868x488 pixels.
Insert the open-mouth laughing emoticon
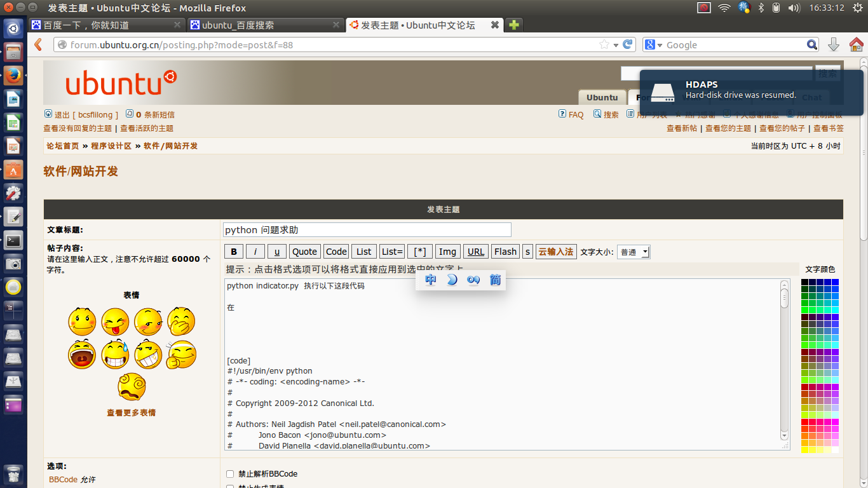(x=82, y=355)
